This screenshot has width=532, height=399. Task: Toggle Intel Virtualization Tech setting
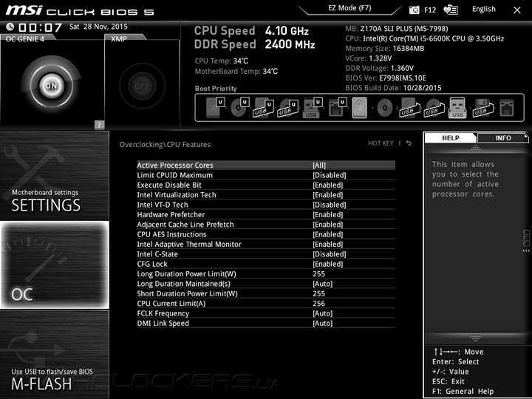tap(266, 195)
